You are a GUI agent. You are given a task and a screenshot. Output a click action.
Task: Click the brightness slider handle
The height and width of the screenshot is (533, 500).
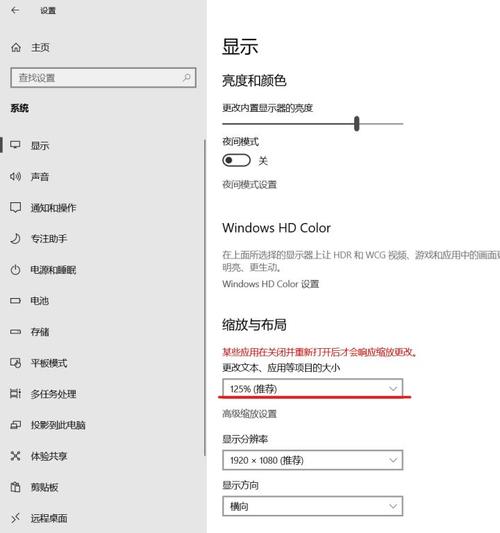click(357, 123)
